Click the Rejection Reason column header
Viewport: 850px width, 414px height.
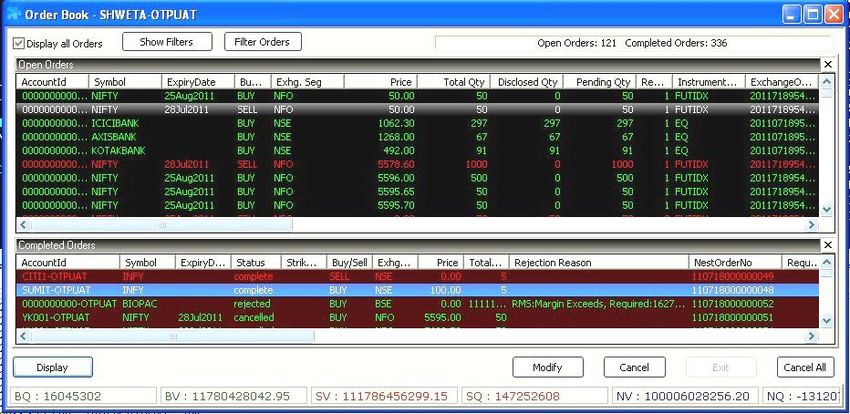[599, 263]
